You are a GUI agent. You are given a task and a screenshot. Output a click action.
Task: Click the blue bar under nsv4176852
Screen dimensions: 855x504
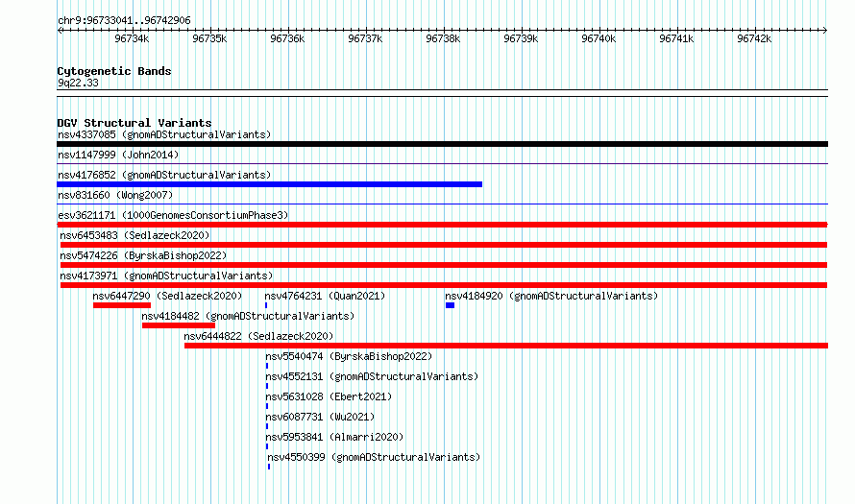click(269, 184)
